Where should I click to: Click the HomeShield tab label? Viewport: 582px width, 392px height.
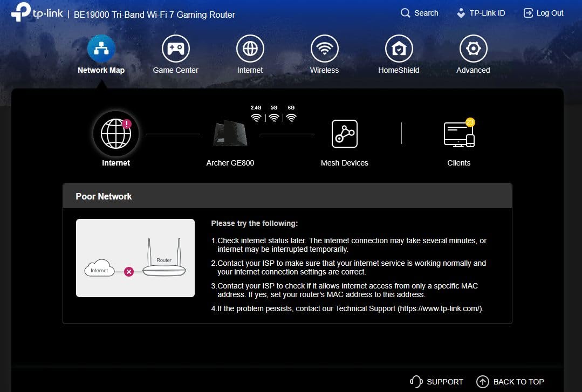pos(399,70)
